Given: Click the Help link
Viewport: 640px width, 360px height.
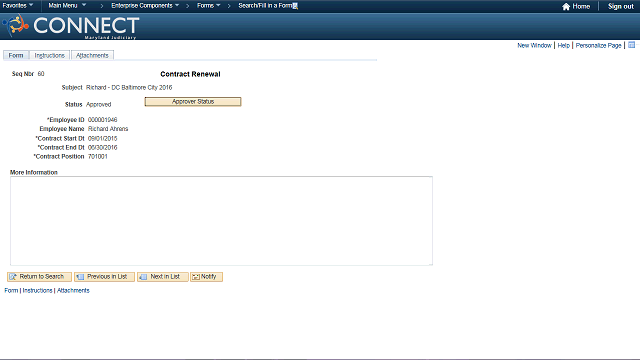Looking at the screenshot, I should coord(563,45).
